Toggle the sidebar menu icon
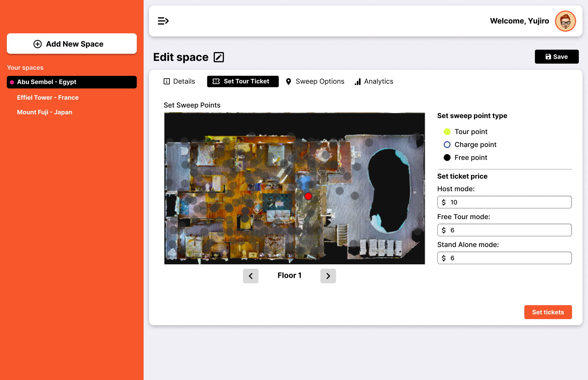 tap(163, 21)
